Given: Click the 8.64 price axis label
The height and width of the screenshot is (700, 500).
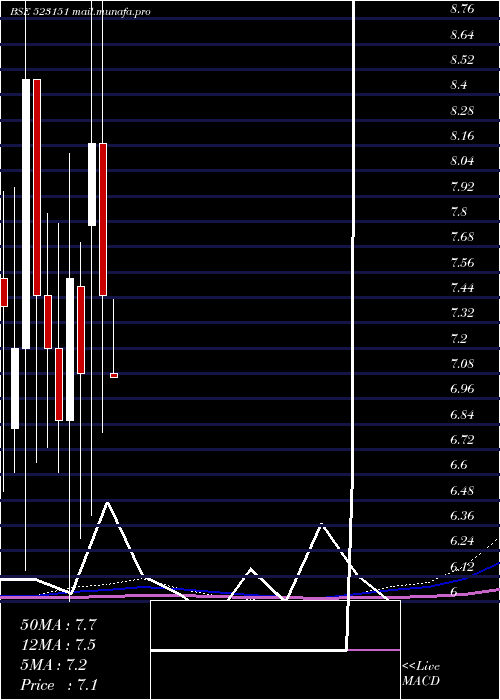Looking at the screenshot, I should tap(462, 34).
